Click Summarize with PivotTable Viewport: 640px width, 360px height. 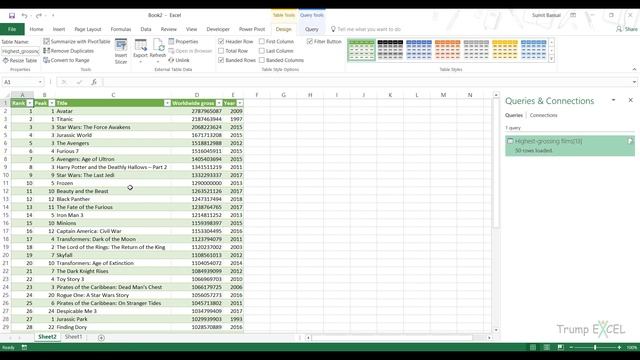point(77,42)
